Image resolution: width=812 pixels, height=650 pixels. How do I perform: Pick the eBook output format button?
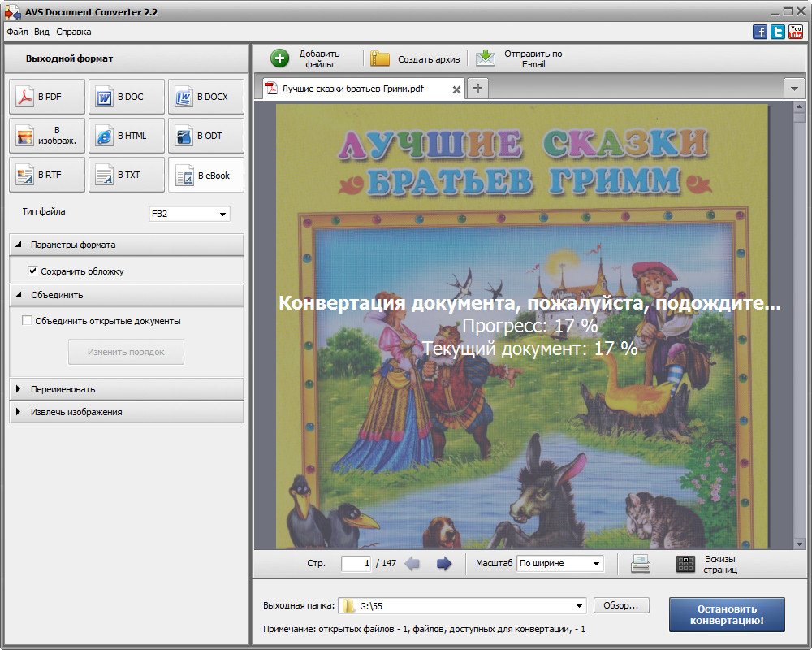(x=206, y=175)
